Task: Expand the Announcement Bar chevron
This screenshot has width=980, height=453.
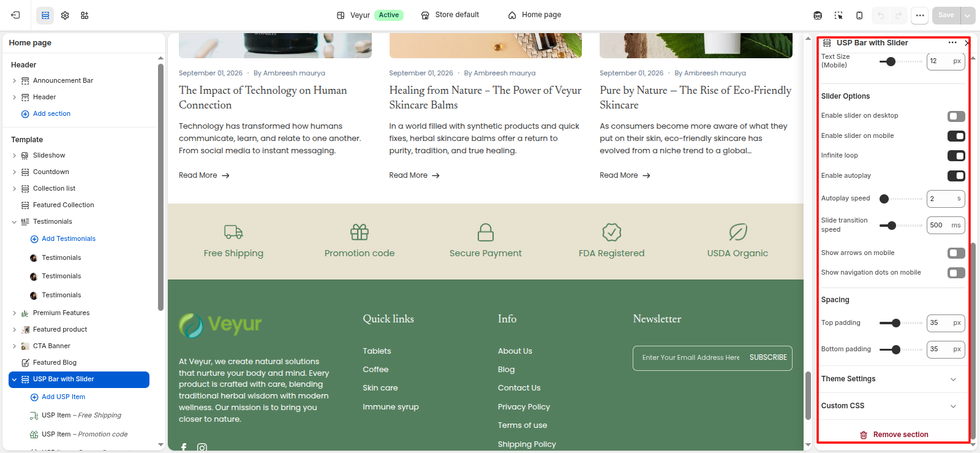Action: pyautogui.click(x=14, y=81)
